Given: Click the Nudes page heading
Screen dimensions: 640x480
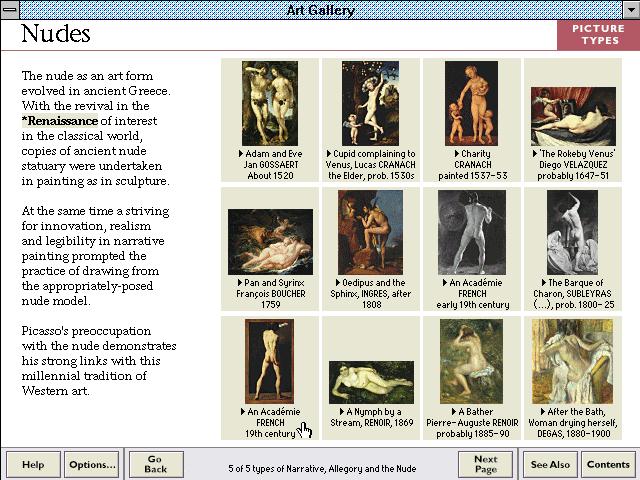Looking at the screenshot, I should (56, 33).
